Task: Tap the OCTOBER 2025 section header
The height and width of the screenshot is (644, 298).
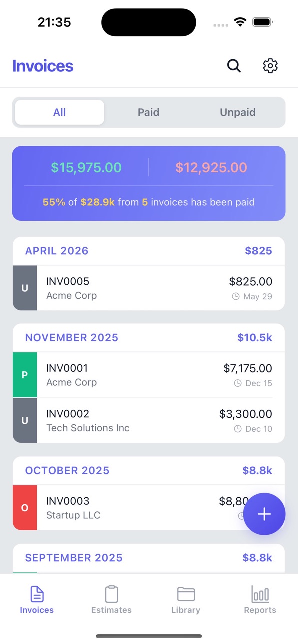Action: [149, 471]
